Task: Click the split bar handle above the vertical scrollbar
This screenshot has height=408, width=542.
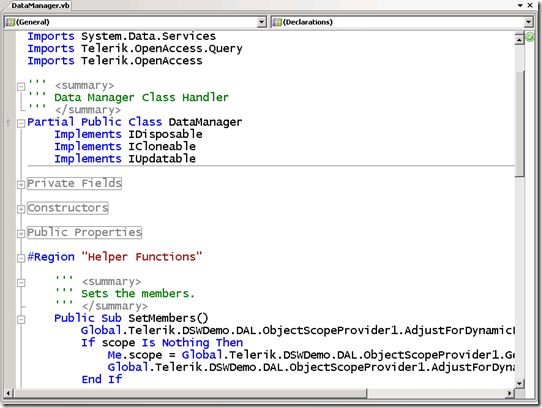Action: 519,34
